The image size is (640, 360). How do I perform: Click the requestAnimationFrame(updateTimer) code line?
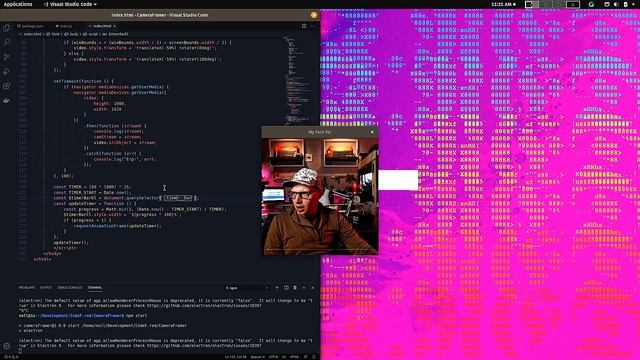click(118, 226)
